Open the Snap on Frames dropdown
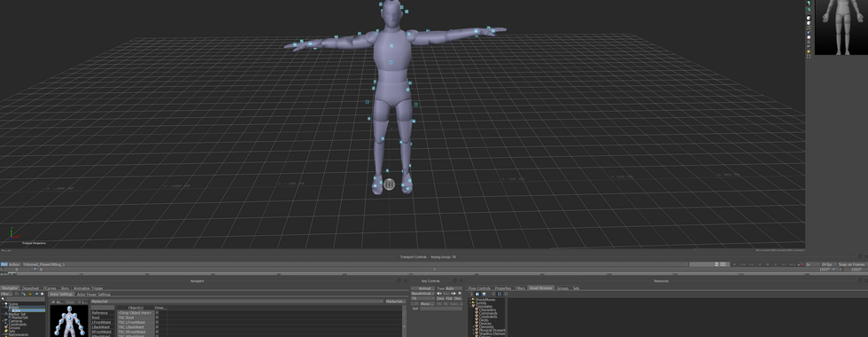868x337 pixels. pos(852,264)
